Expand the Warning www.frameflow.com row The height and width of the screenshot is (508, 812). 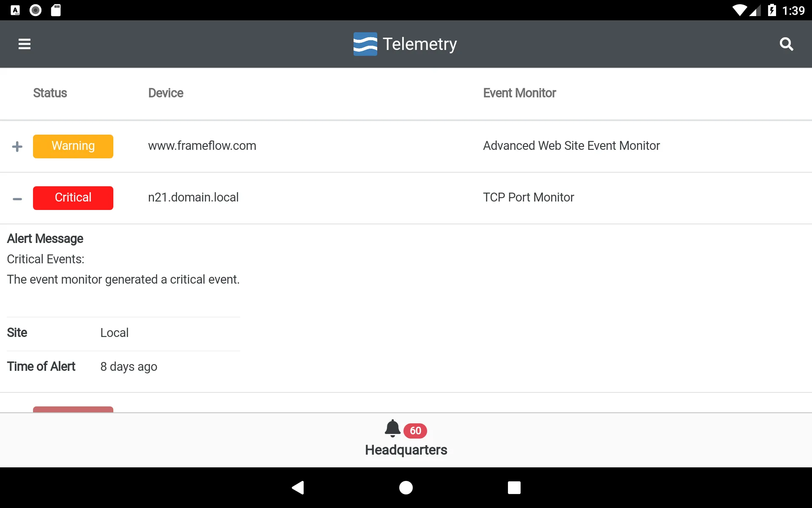[x=16, y=146]
